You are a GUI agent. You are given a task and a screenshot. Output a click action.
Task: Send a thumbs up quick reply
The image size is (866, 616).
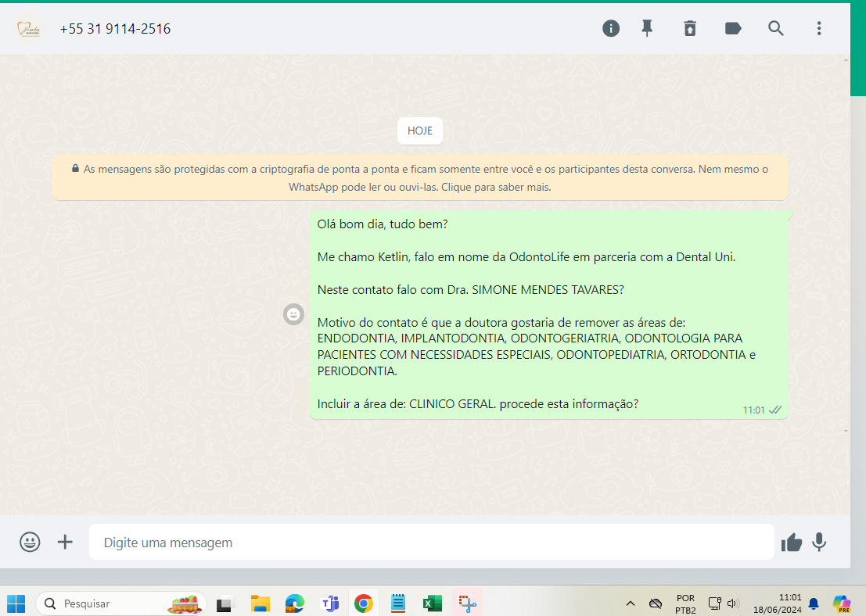click(792, 543)
